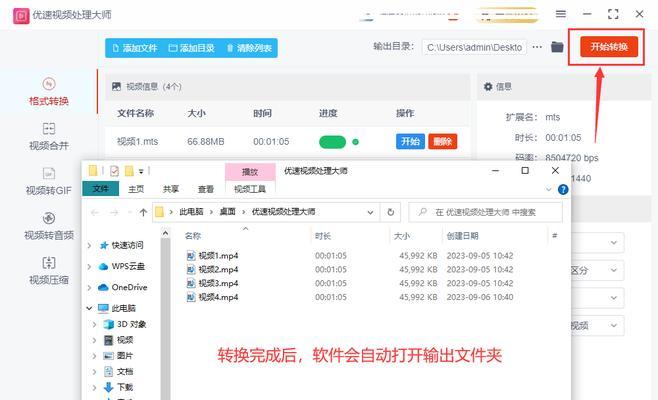The height and width of the screenshot is (400, 658).
Task: Select 3D 对象 in the navigation tree
Action: (125, 324)
